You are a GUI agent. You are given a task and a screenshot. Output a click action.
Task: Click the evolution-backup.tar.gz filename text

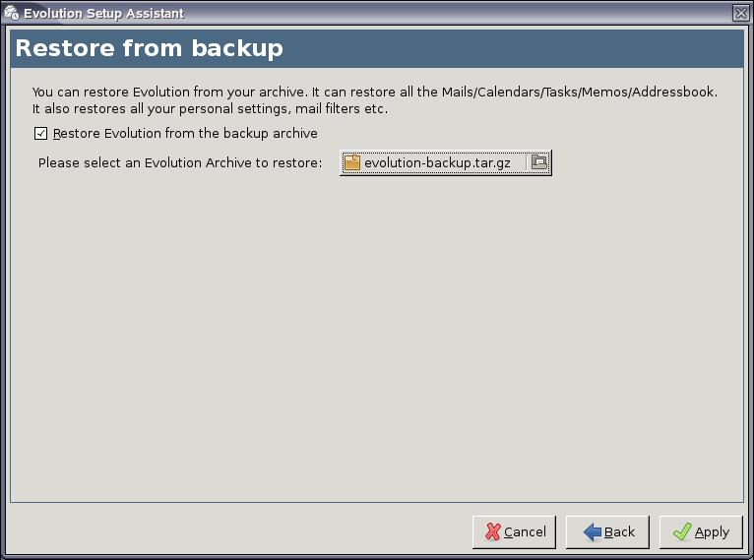click(x=437, y=163)
